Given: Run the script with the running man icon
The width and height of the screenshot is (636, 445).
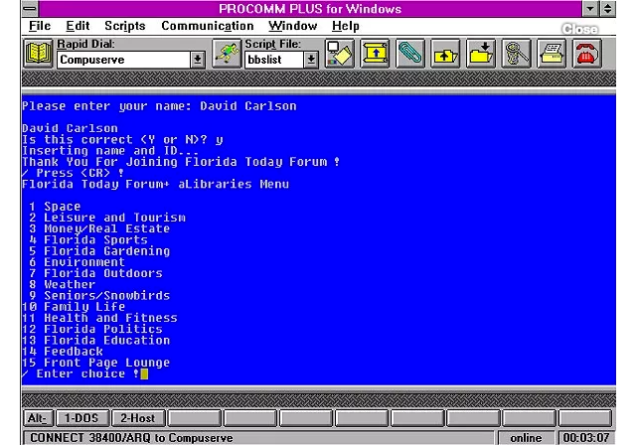Looking at the screenshot, I should point(226,54).
